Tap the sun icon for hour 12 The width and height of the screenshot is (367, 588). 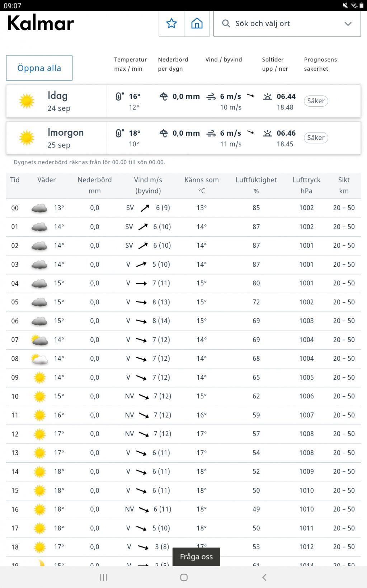(x=40, y=434)
